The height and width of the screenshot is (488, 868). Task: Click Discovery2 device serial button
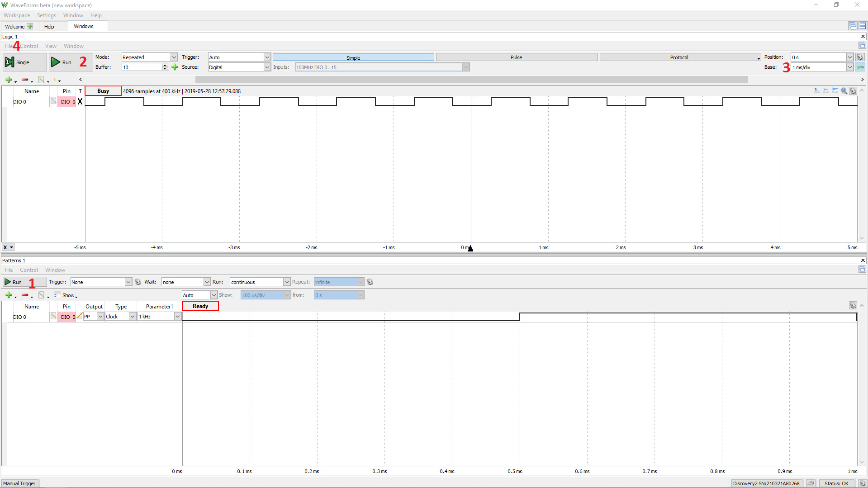[766, 483]
